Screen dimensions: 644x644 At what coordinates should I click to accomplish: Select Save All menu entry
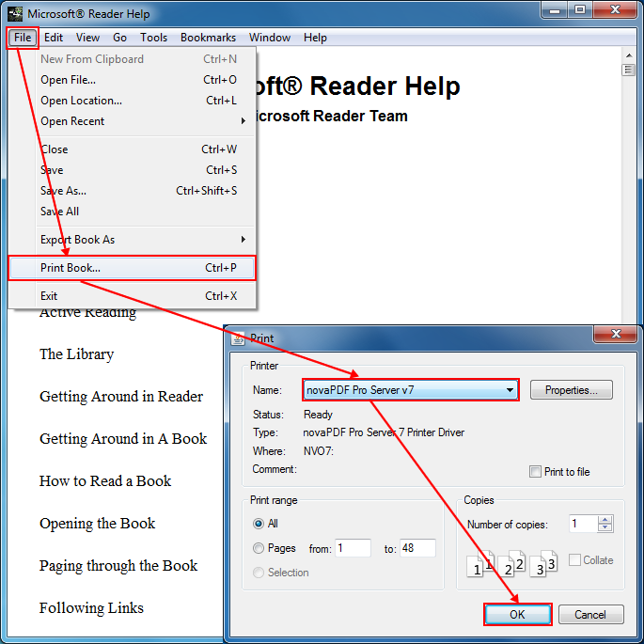point(132,212)
